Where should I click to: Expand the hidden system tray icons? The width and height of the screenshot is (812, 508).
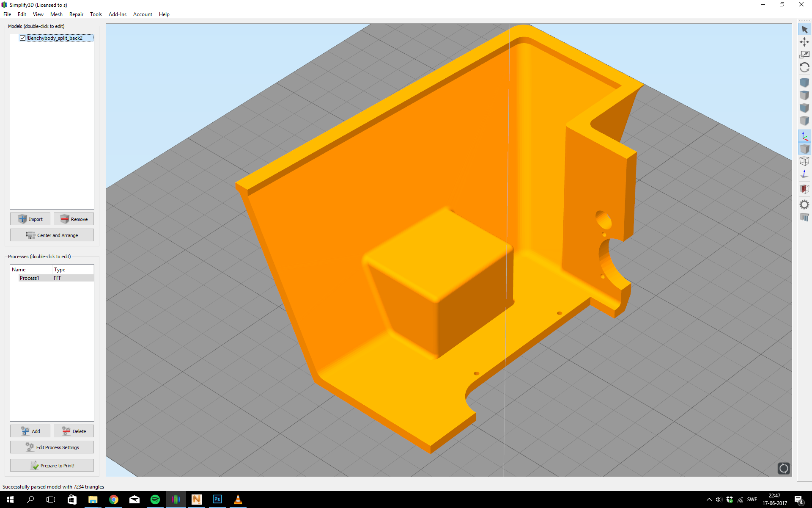click(709, 500)
